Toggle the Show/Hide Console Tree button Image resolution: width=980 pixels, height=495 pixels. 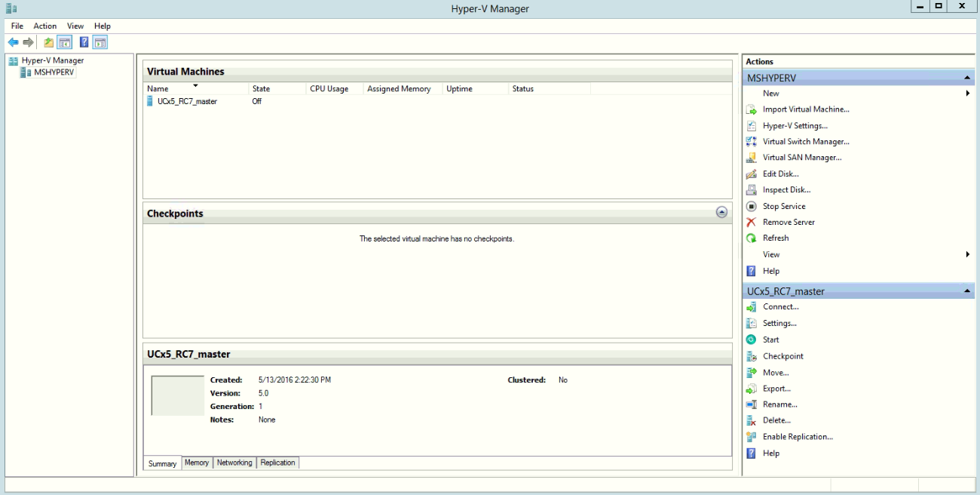(65, 42)
